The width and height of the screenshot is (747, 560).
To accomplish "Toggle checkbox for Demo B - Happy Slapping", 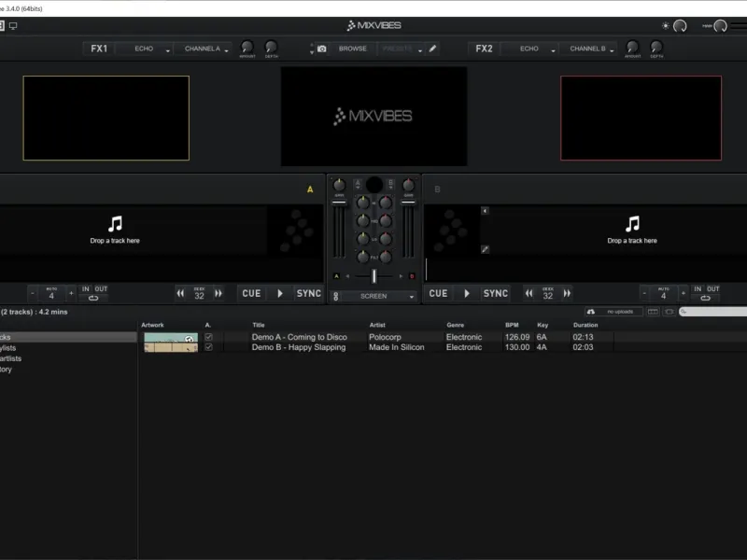I will tap(208, 347).
